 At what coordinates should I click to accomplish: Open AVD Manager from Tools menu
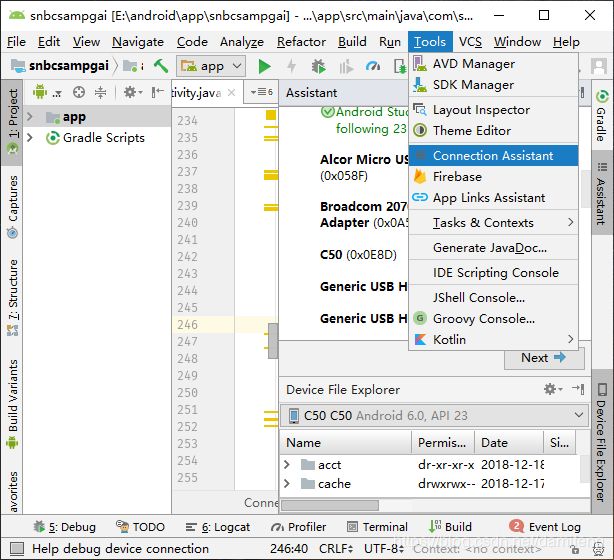click(x=493, y=64)
